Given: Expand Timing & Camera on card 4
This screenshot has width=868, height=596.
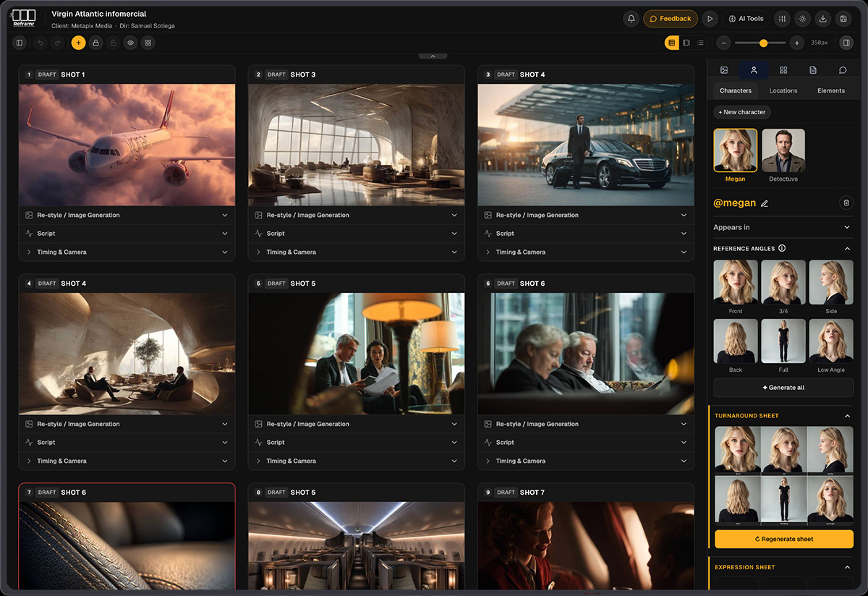Looking at the screenshot, I should (127, 461).
